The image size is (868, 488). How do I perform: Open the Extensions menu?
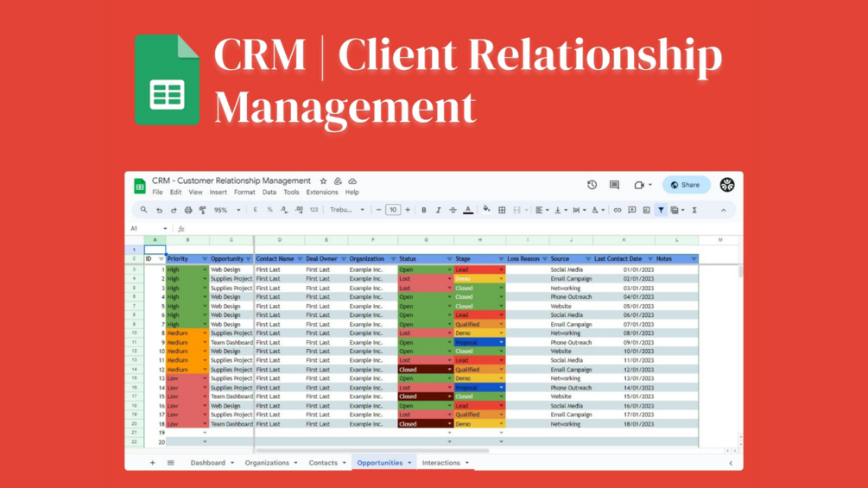point(322,193)
